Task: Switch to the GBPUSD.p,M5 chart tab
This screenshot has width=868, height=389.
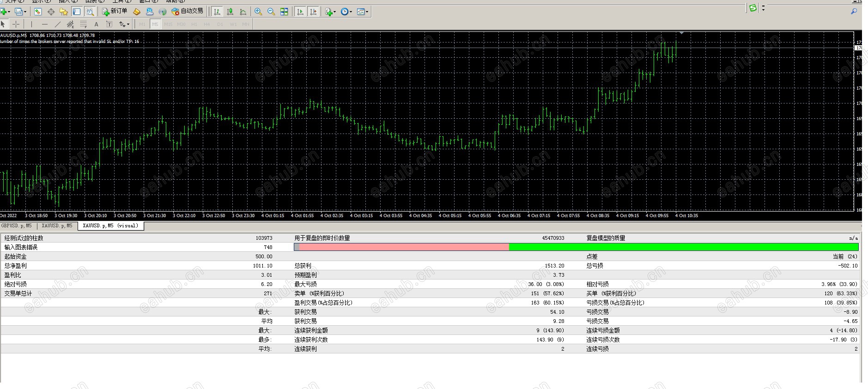Action: pos(17,226)
